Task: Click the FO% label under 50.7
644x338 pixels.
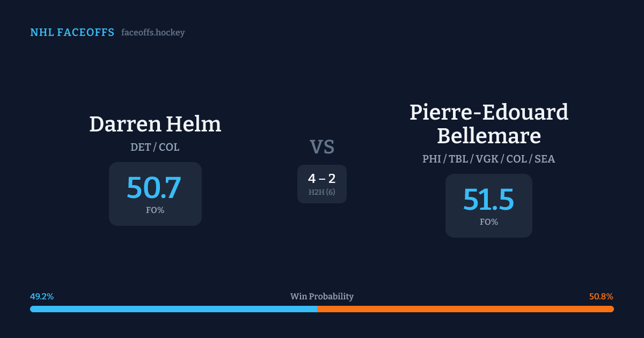Action: pos(155,210)
